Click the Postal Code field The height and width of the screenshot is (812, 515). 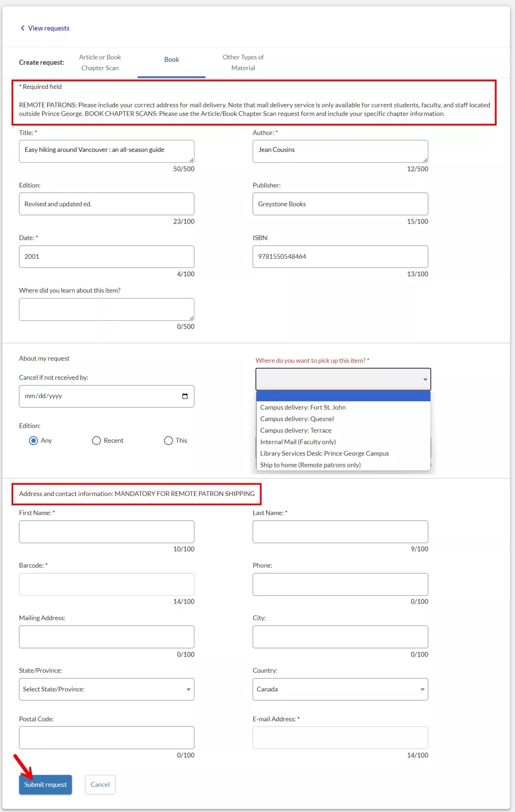(107, 738)
